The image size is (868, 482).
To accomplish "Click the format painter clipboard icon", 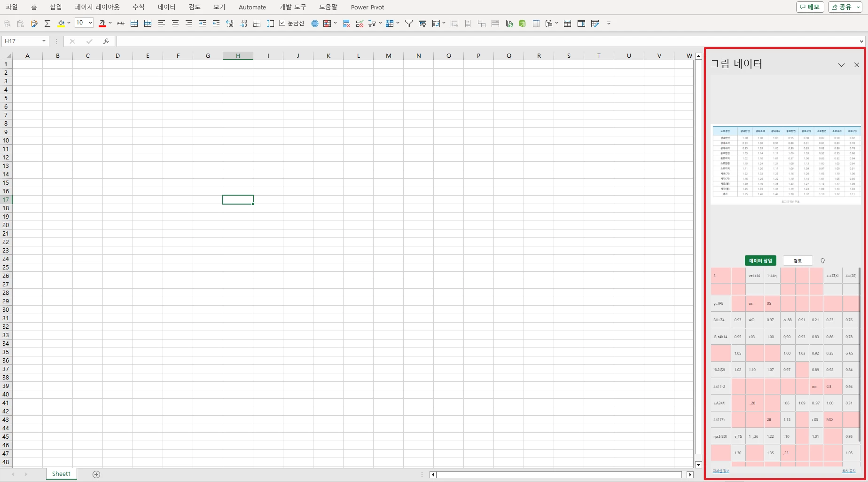I will pyautogui.click(x=34, y=24).
